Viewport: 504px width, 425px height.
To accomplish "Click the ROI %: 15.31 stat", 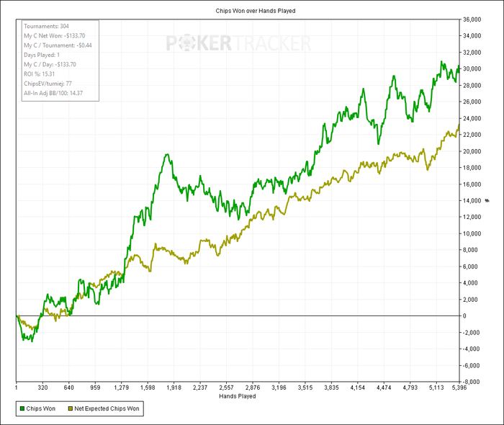I will point(39,74).
